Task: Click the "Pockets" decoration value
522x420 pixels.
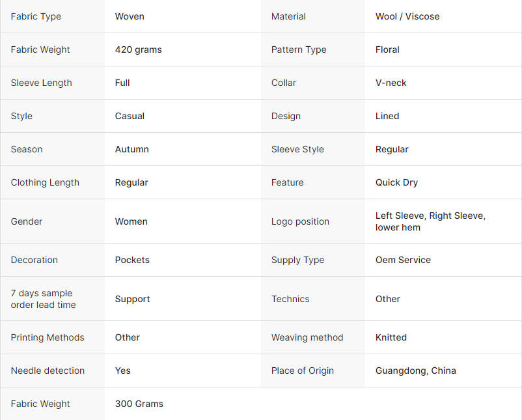Action: pos(132,260)
